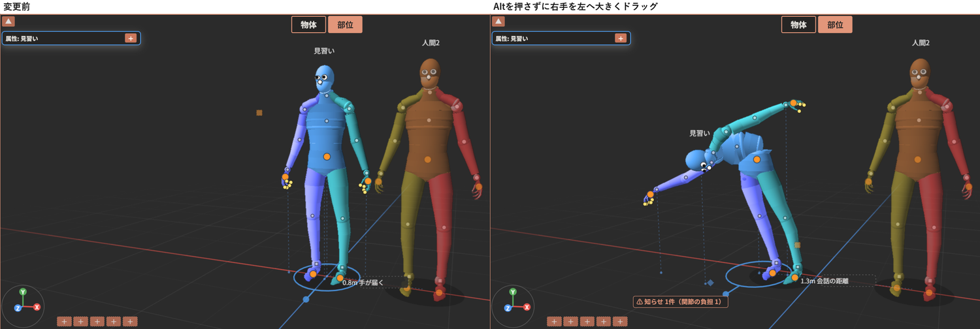
Task: Click 人間2's brown head in 変更前 panel
Action: click(429, 72)
